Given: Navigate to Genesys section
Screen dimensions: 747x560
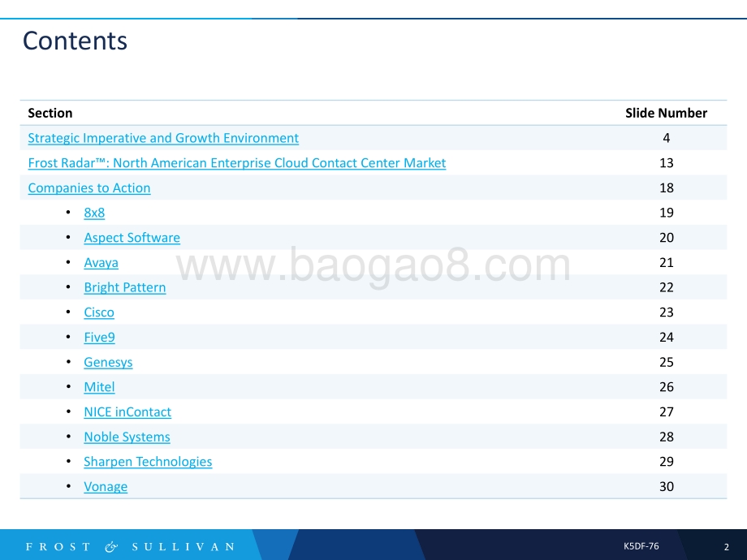Looking at the screenshot, I should click(x=108, y=363).
